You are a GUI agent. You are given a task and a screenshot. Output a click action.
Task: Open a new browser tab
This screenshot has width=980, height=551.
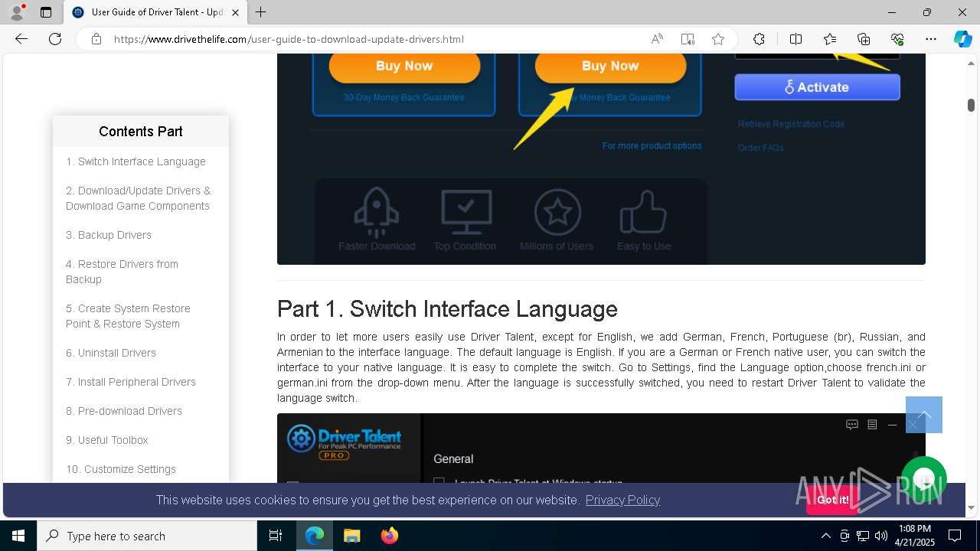(x=261, y=12)
